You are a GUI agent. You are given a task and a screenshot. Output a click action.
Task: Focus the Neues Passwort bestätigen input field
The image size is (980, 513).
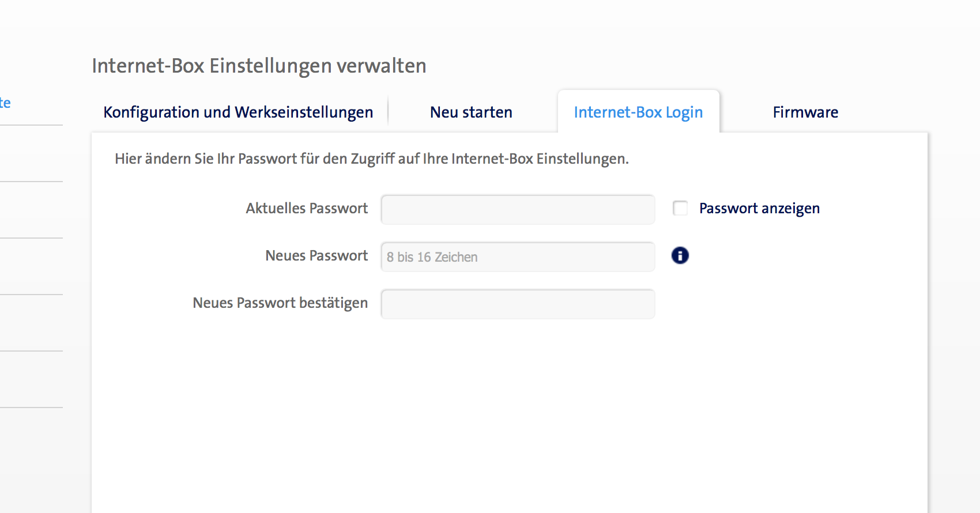click(518, 304)
